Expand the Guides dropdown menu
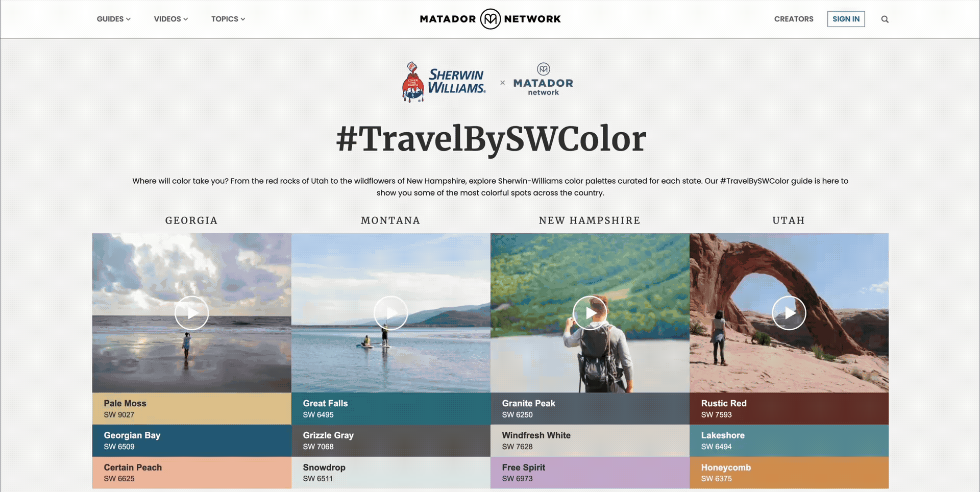The height and width of the screenshot is (492, 980). pos(113,19)
